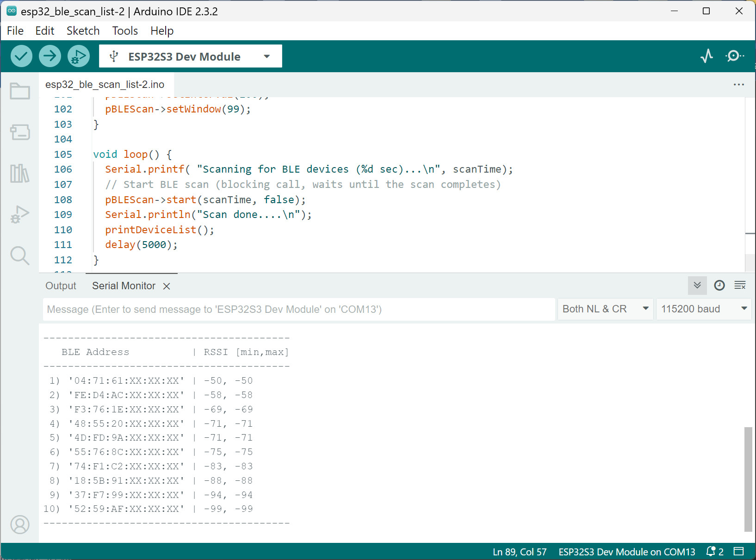Open the Debug sidebar panel icon
This screenshot has height=560, width=756.
[x=20, y=214]
